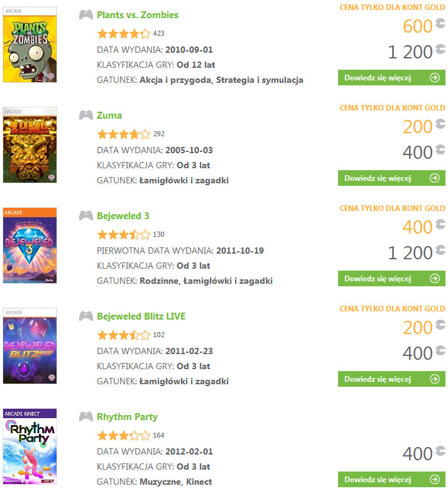
Task: Click the star rating under Zuma
Action: pos(124,134)
